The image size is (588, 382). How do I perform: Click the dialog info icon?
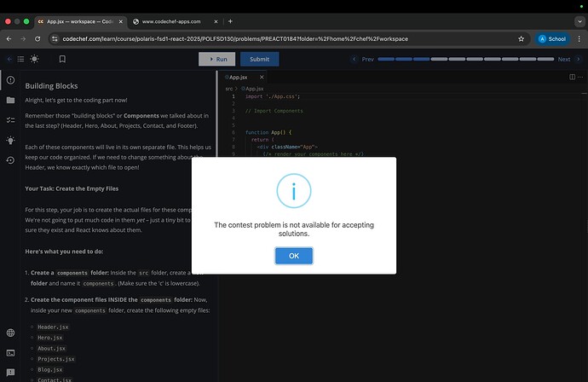[294, 191]
